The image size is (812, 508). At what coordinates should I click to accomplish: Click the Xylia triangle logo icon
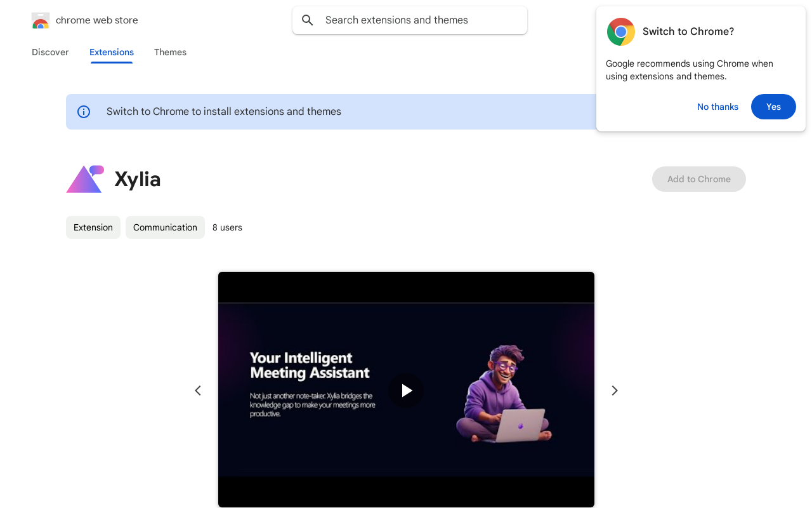click(x=85, y=179)
